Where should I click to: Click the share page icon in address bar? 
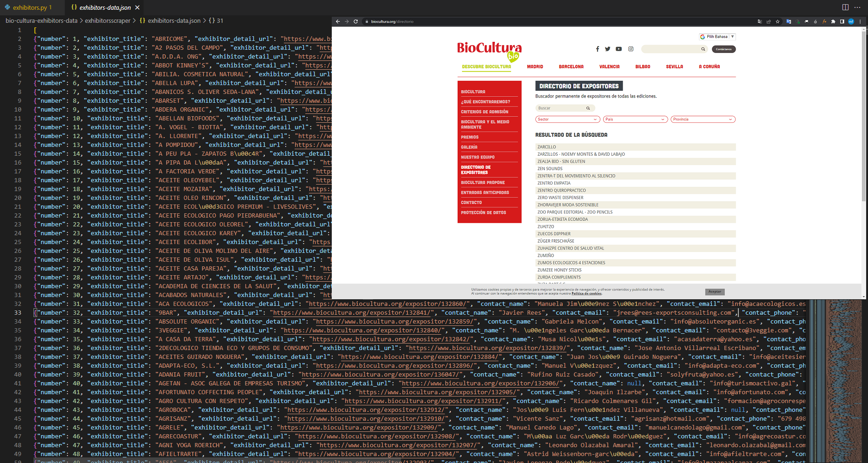pyautogui.click(x=769, y=21)
